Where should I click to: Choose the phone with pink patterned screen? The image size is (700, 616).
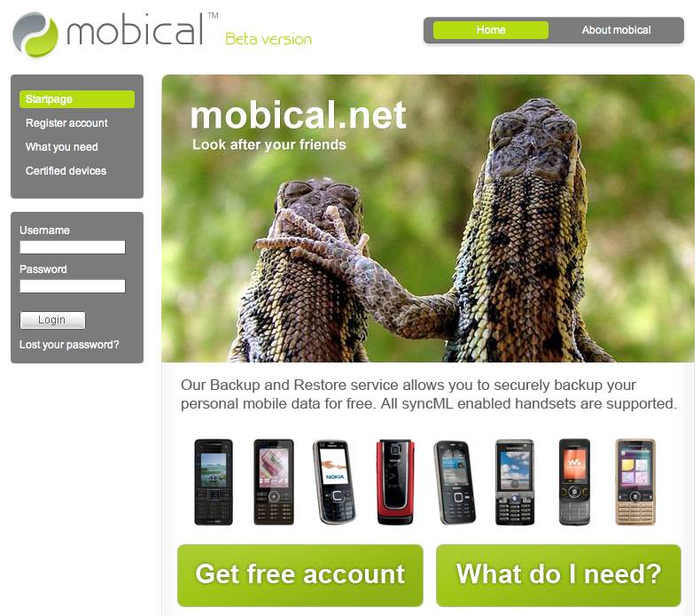pos(274,482)
